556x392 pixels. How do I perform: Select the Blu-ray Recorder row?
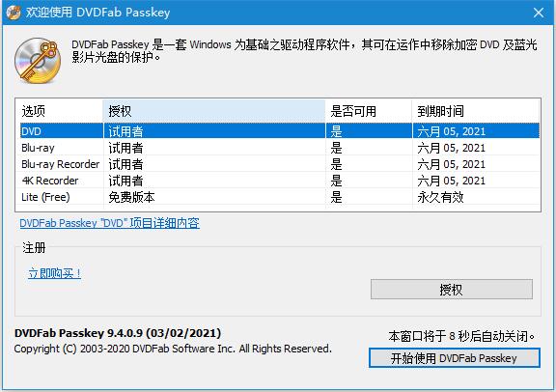[x=280, y=164]
